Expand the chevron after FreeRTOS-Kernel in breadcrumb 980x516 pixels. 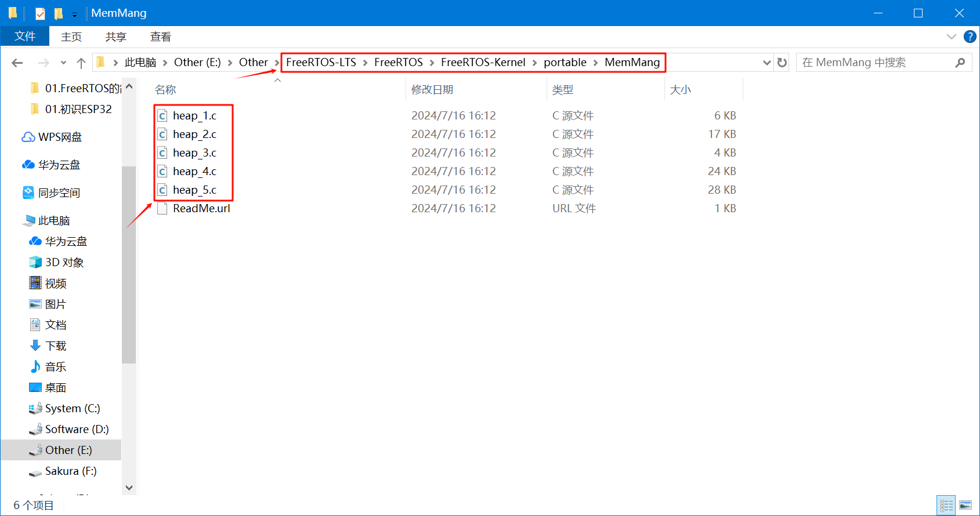pos(534,63)
